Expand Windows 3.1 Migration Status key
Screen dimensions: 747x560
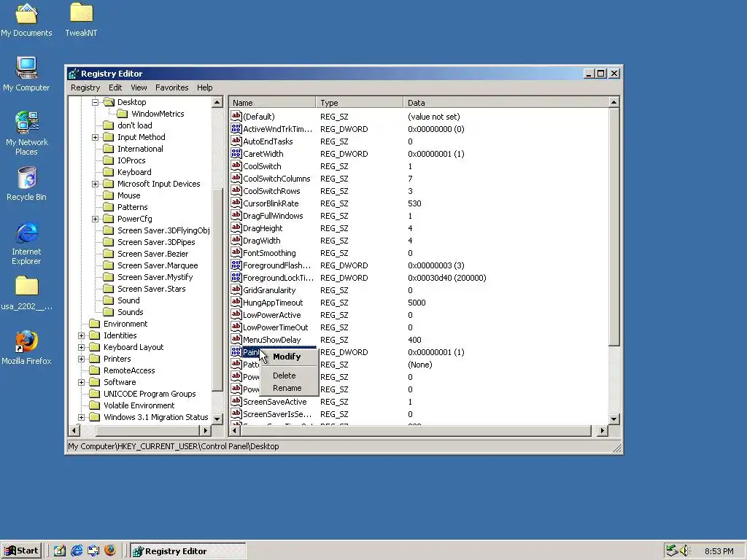(x=82, y=417)
